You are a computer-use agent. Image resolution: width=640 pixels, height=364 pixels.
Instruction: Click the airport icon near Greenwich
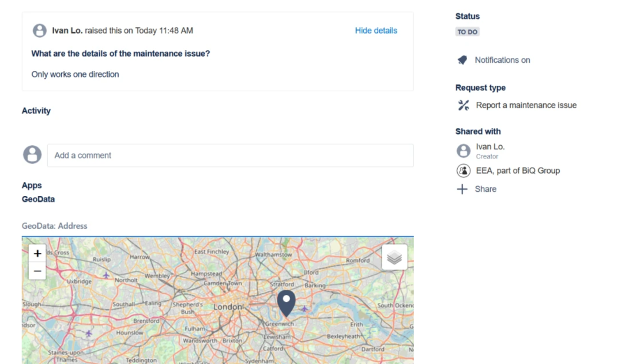click(304, 309)
